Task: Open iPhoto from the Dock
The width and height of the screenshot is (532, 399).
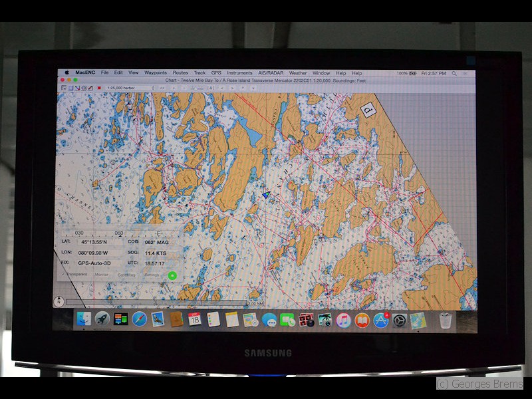Action: pyautogui.click(x=325, y=321)
